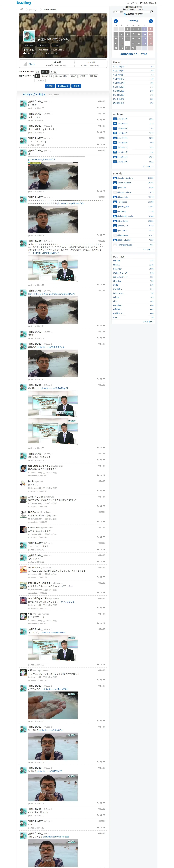Expand Friends list with すべて表示
Viewport: 174px width, 868px height.
[x=148, y=250]
